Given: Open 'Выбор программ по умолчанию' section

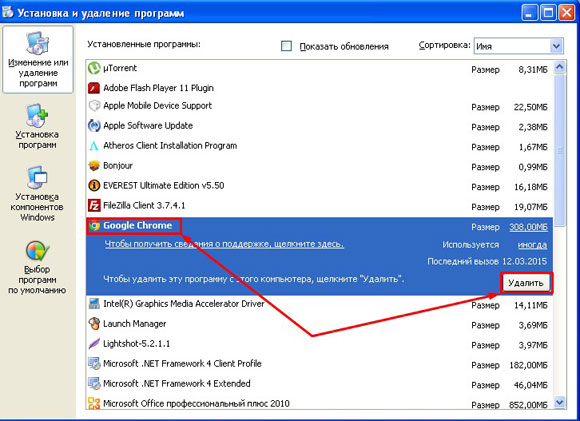Looking at the screenshot, I should (37, 267).
